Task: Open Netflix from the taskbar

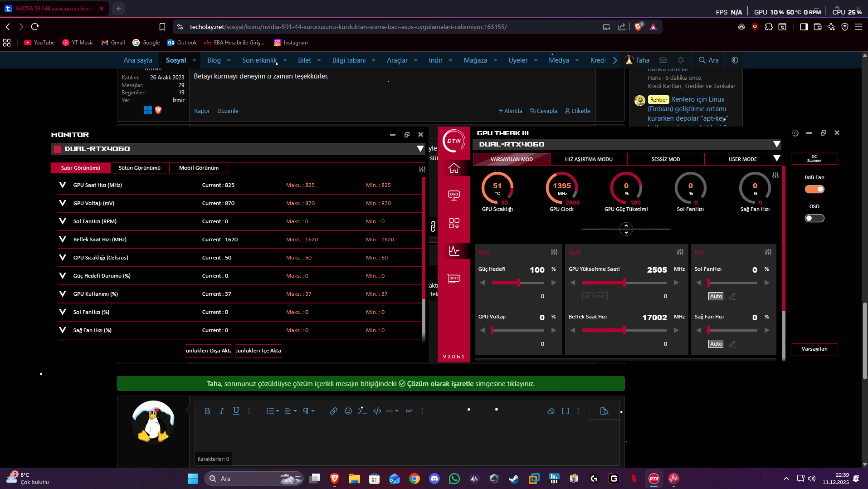Action: coord(634,479)
